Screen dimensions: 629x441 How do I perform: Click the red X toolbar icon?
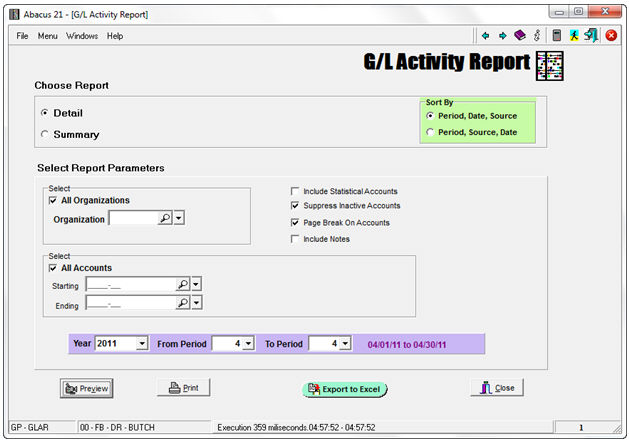coord(610,36)
